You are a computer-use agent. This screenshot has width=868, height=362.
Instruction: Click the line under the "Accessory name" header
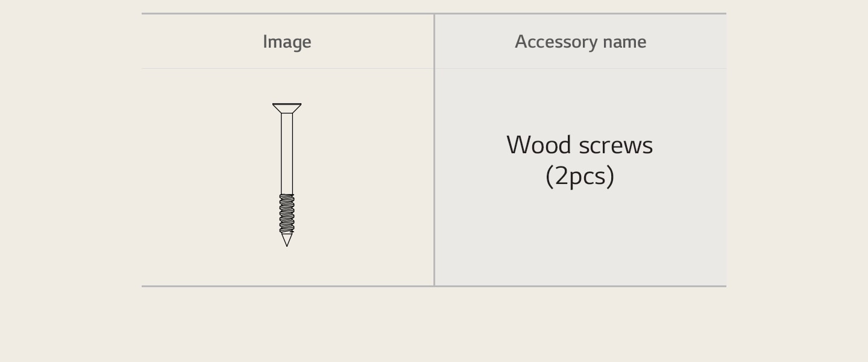click(x=580, y=68)
